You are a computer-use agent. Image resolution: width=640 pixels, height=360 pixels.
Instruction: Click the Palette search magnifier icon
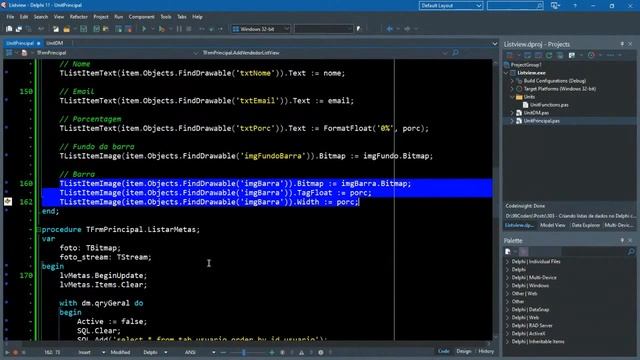pyautogui.click(x=631, y=251)
